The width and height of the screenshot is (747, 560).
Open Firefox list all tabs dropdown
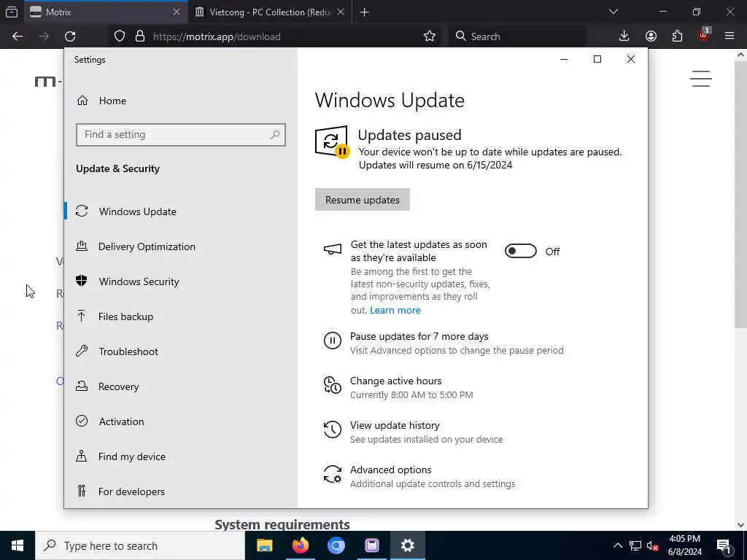click(613, 12)
